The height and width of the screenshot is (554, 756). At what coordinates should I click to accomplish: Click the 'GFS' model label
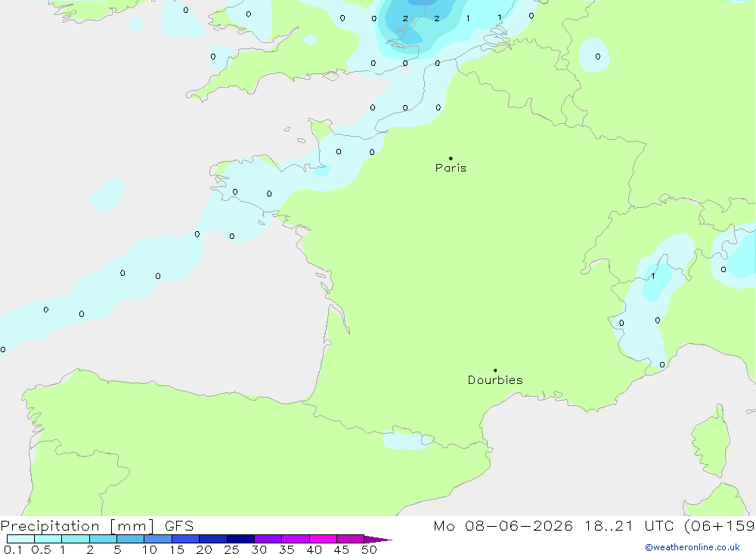179,526
